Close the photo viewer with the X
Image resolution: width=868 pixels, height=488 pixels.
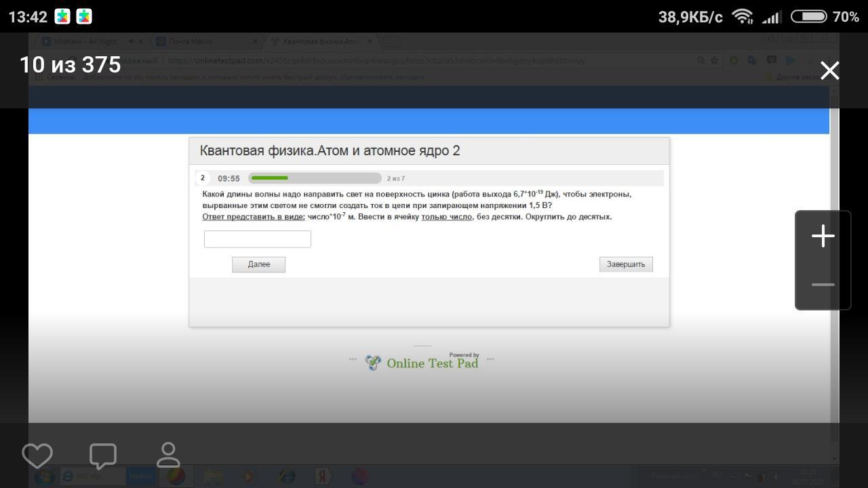830,70
